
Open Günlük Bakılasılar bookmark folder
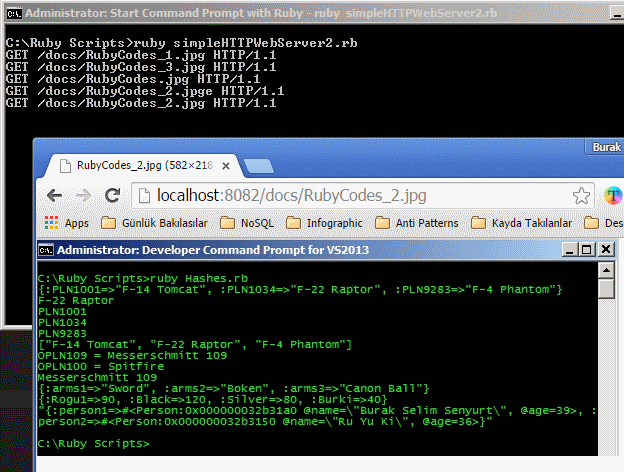[154, 223]
